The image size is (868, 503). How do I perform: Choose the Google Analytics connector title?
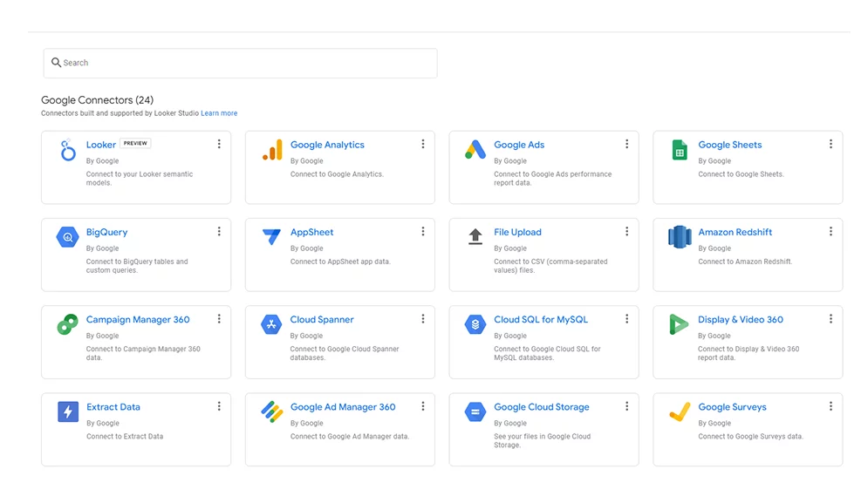(x=327, y=145)
